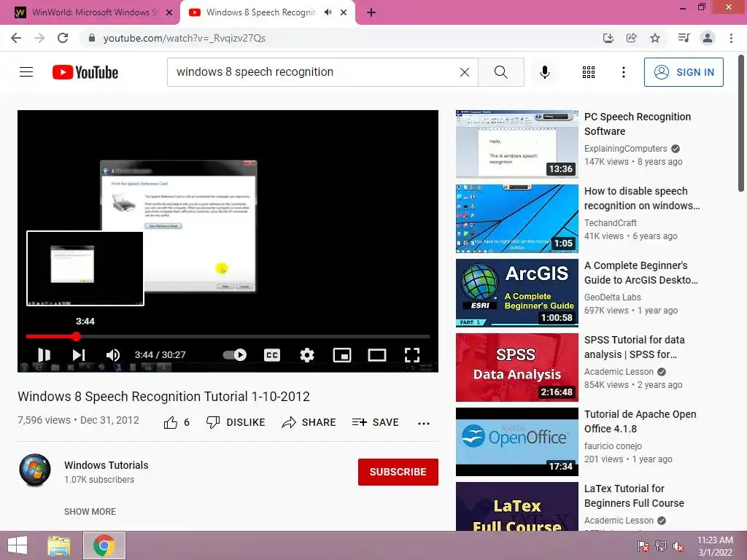Screen dimensions: 747x560
Task: Open YouTube hamburger guide menu
Action: point(26,72)
